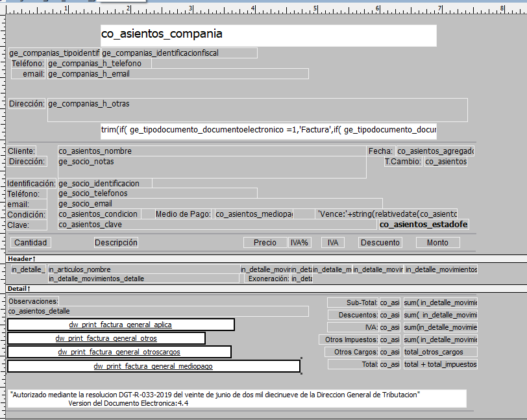Select the dw_print_factura_general_otros nested report
The image size is (527, 420).
[x=106, y=338]
